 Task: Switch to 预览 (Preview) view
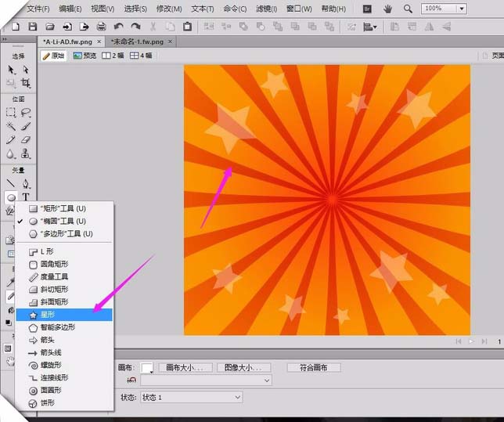[x=85, y=56]
